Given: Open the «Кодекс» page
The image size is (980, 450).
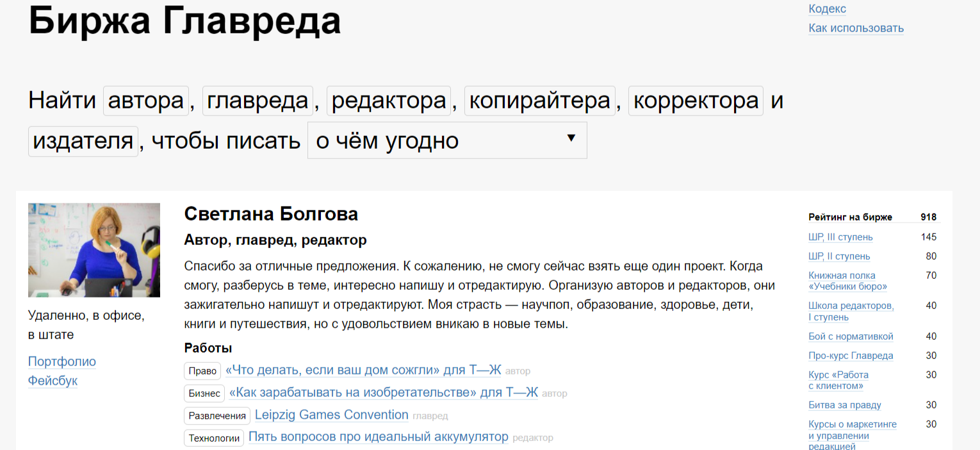Looking at the screenshot, I should (x=827, y=8).
